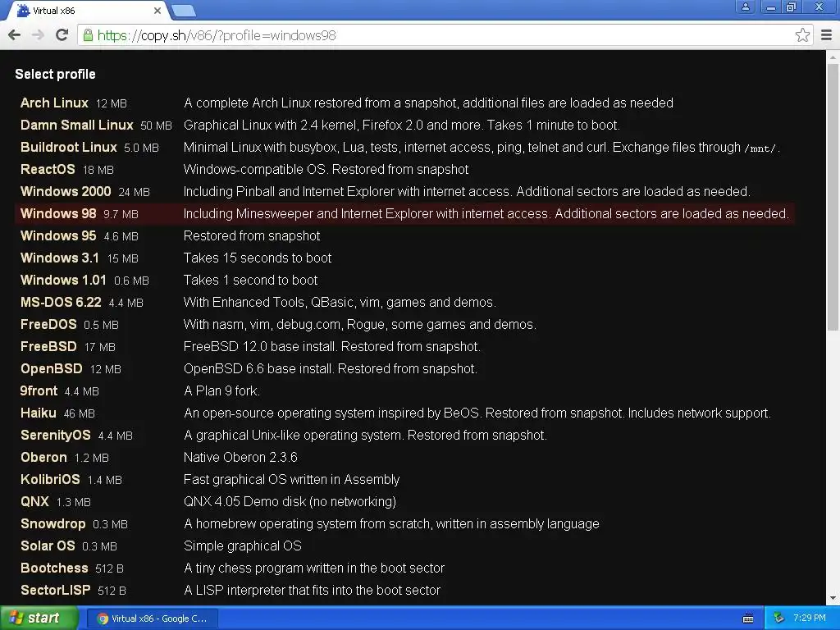Viewport: 840px width, 630px height.
Task: Select the OpenBSD profile
Action: pyautogui.click(x=52, y=368)
